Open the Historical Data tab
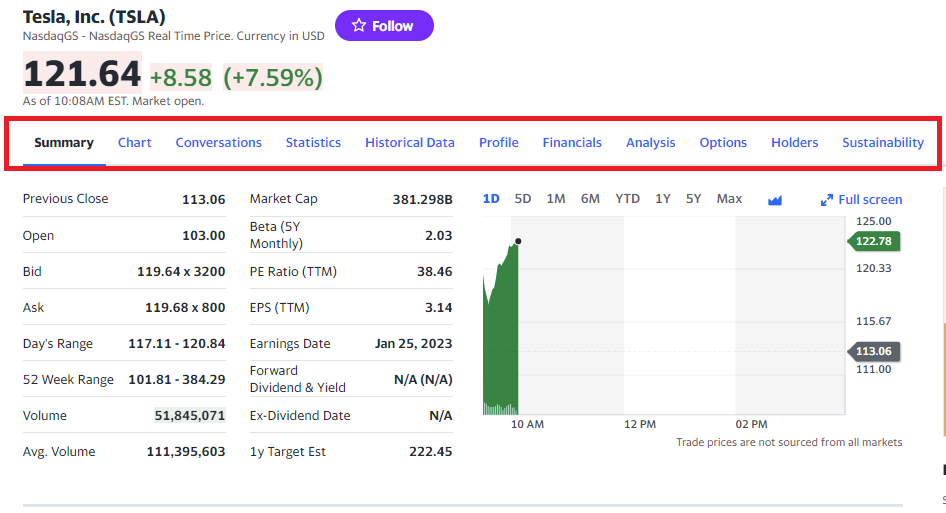The width and height of the screenshot is (946, 513). click(x=410, y=143)
